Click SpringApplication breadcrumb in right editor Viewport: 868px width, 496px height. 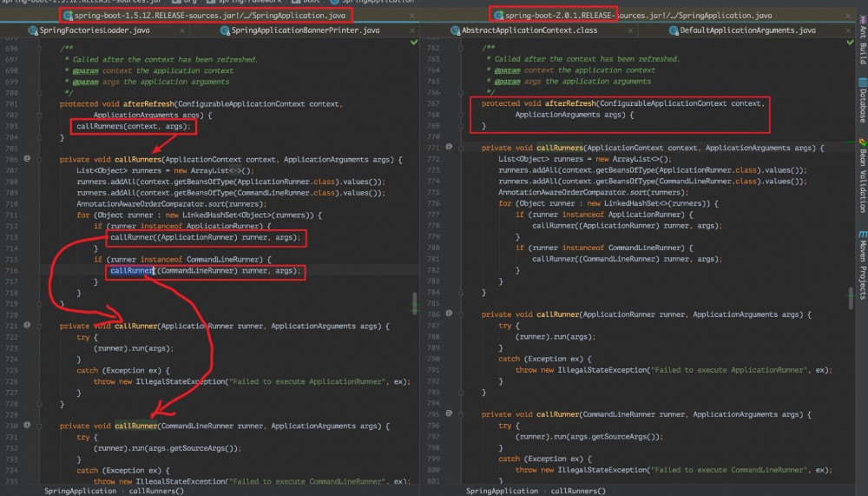[x=502, y=491]
